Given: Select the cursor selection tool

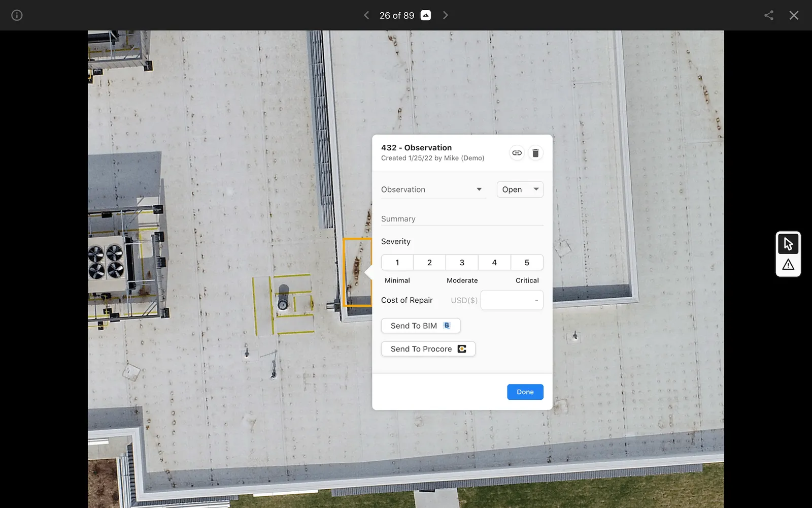Looking at the screenshot, I should (x=788, y=243).
